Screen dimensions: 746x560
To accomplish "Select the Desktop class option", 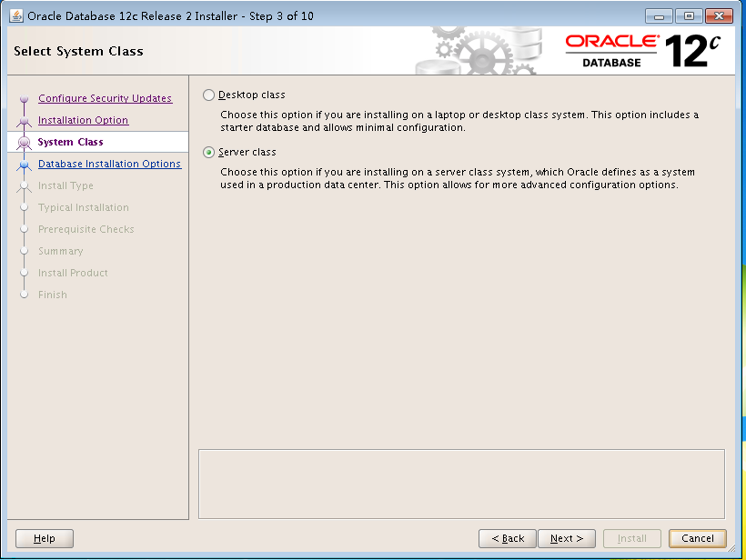I will tap(208, 95).
